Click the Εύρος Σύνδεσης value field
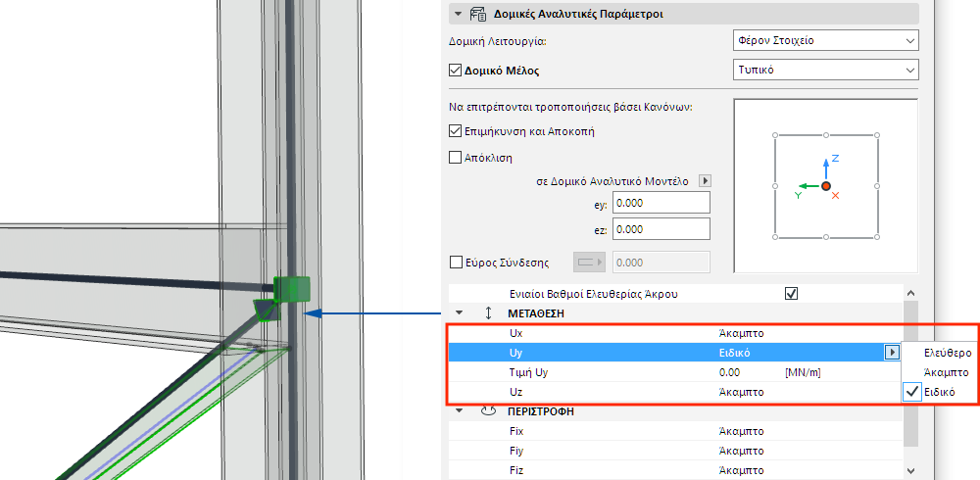The width and height of the screenshot is (980, 480). pyautogui.click(x=661, y=263)
